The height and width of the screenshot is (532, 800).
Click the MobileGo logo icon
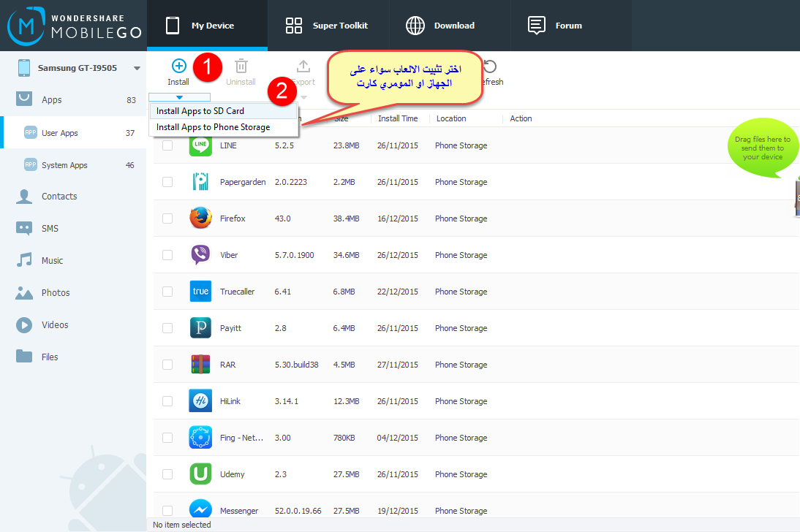tap(26, 26)
